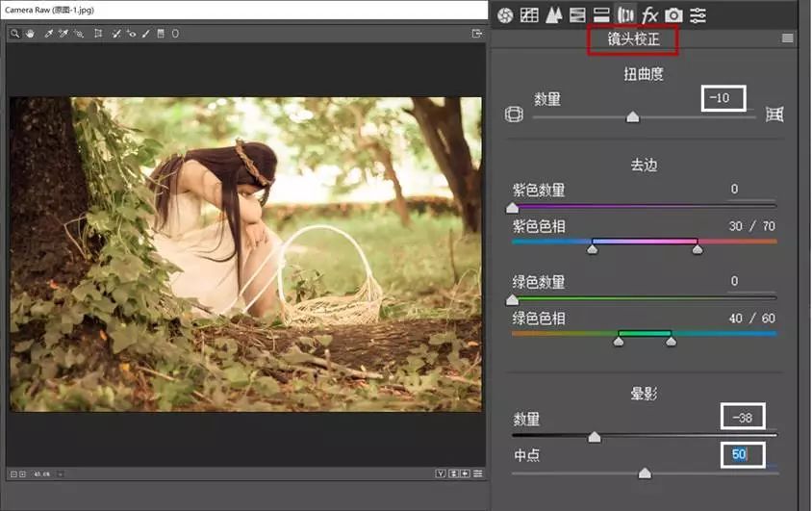Viewport: 812px width, 511px height.
Task: Select the Radial Filter tool
Action: [175, 34]
